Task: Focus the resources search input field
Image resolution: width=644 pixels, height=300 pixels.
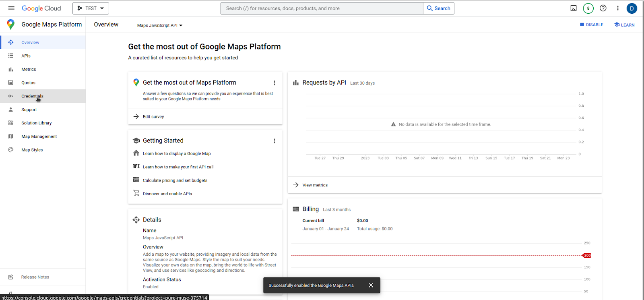Action: coord(322,8)
